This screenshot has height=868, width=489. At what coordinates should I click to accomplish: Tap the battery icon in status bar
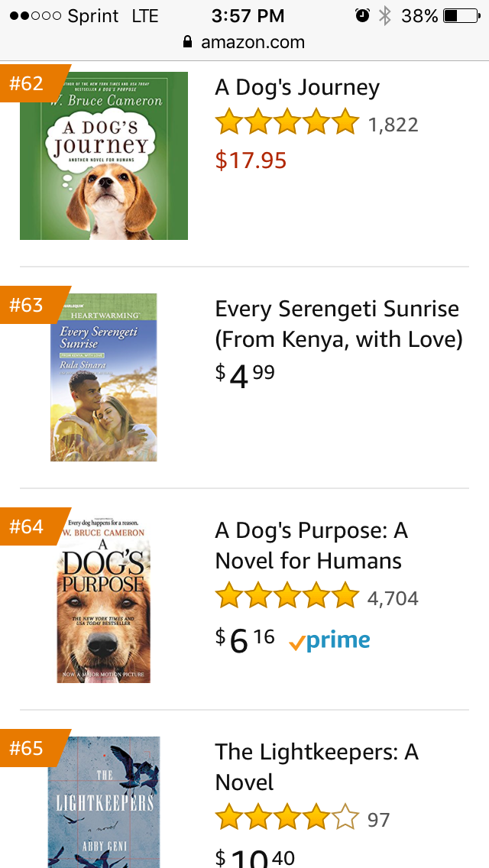pos(461,16)
